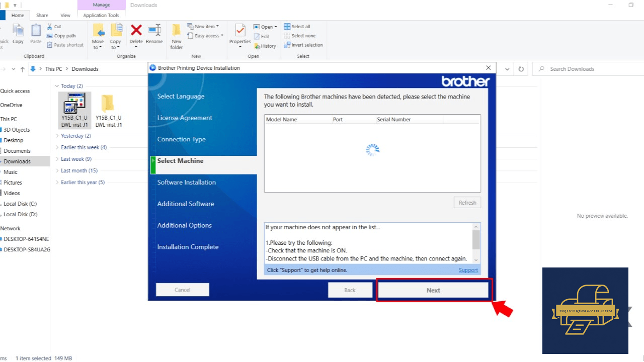Switch to the View ribbon tab

(65, 16)
